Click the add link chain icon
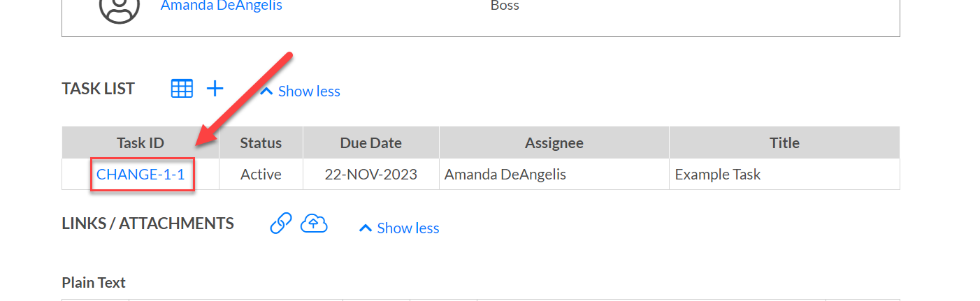Viewport: 980px width, 301px height. click(x=280, y=223)
